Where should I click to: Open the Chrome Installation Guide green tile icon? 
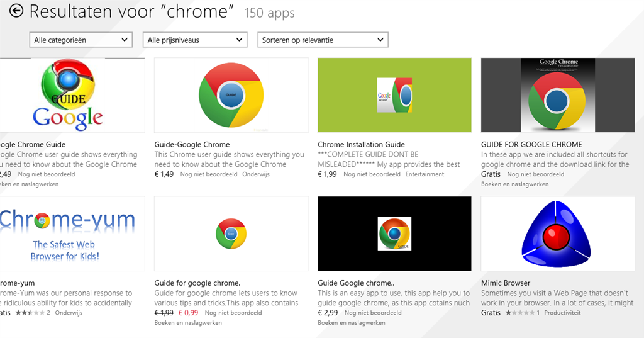394,95
